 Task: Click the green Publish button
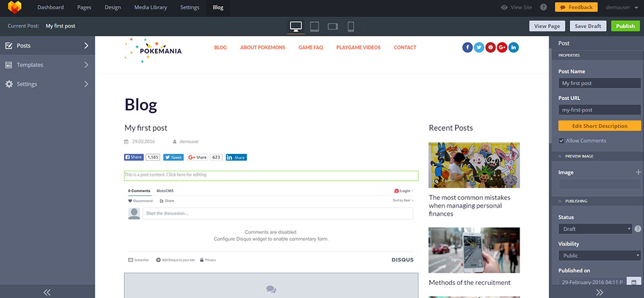tap(625, 26)
